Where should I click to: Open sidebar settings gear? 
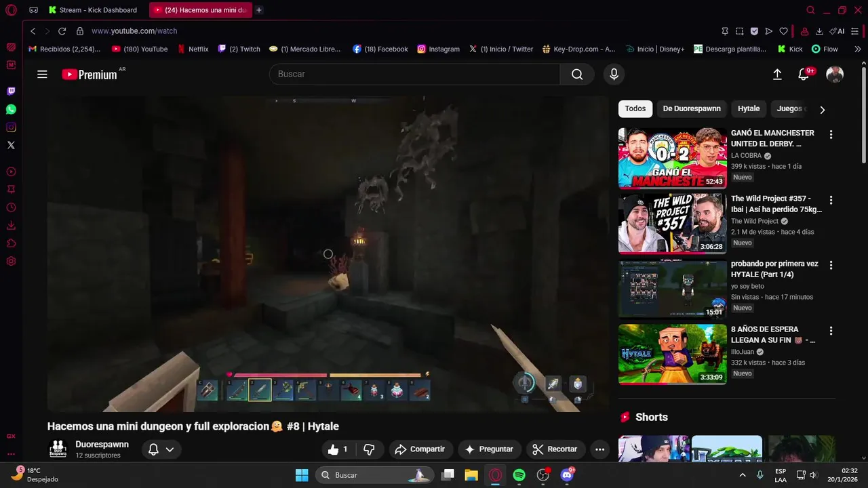point(11,262)
